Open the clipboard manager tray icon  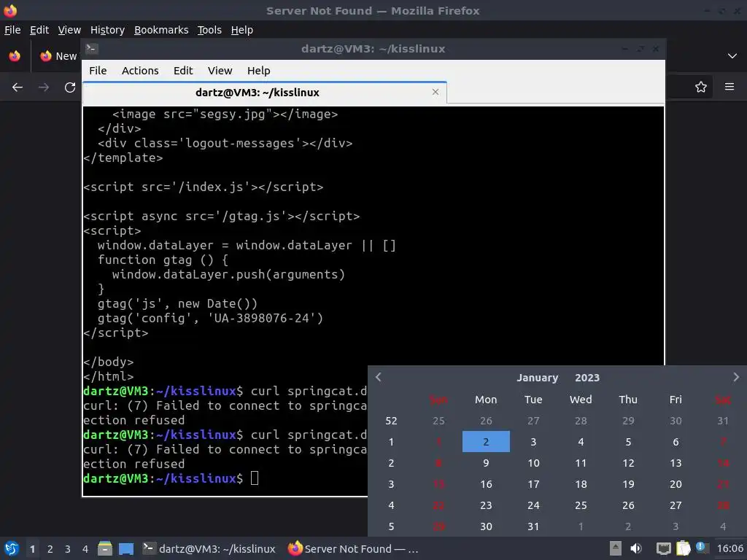pyautogui.click(x=683, y=548)
